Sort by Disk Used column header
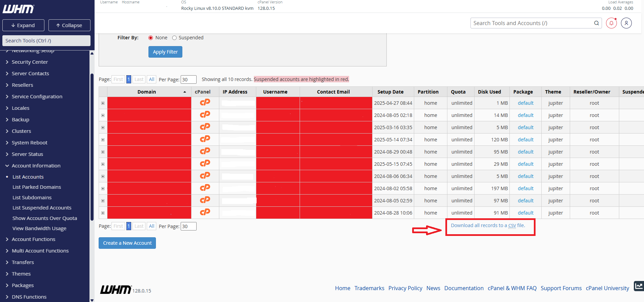Viewport: 644px width, 302px height. pyautogui.click(x=489, y=92)
